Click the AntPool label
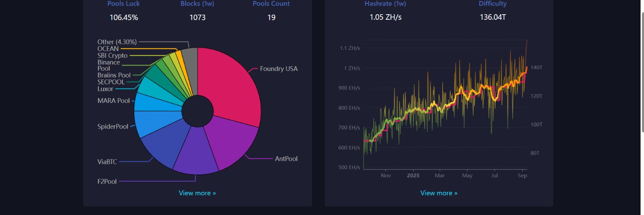The width and height of the screenshot is (644, 215). coord(286,159)
